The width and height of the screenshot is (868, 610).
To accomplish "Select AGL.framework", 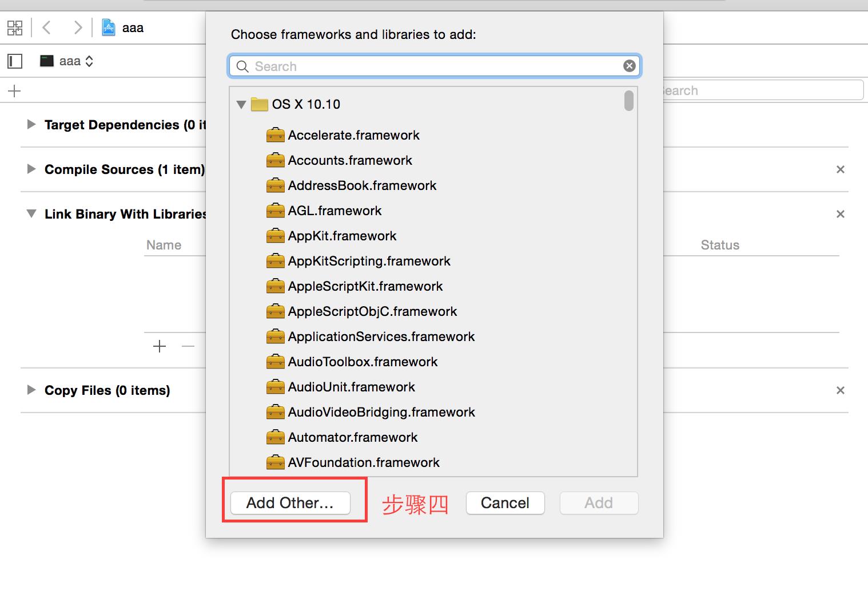I will [335, 211].
